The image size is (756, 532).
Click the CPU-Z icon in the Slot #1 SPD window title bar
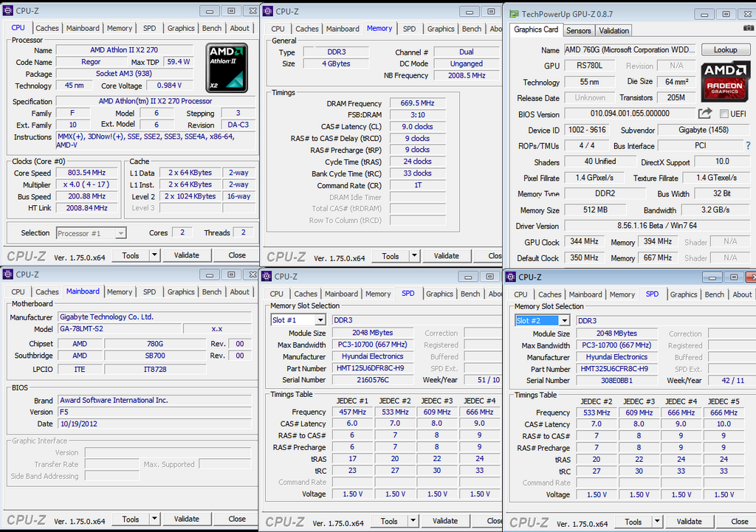(x=267, y=276)
